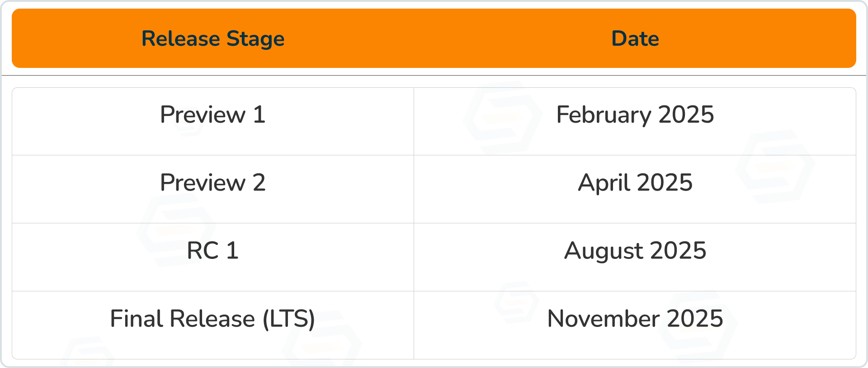Select the April 2025 date cell
The image size is (868, 368).
(x=635, y=182)
